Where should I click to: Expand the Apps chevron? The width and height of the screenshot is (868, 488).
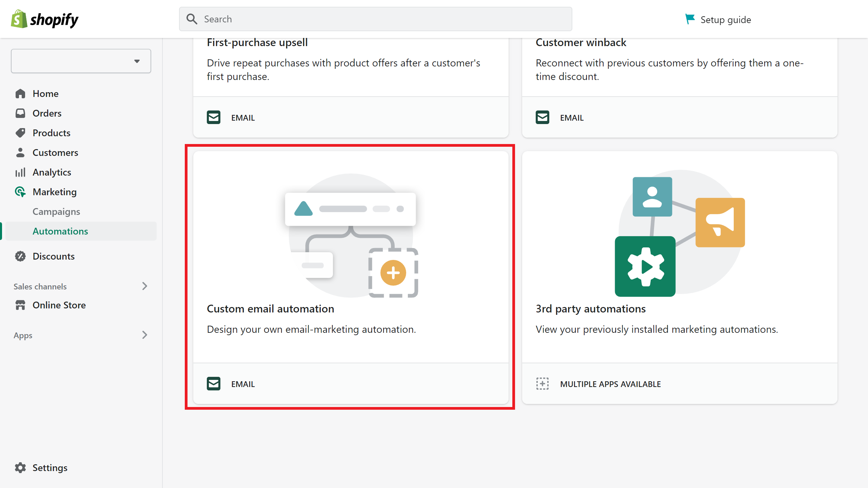pos(145,335)
